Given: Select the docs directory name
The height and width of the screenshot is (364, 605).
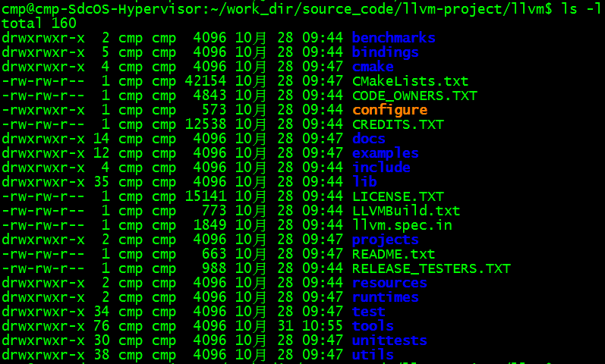Looking at the screenshot, I should 368,139.
